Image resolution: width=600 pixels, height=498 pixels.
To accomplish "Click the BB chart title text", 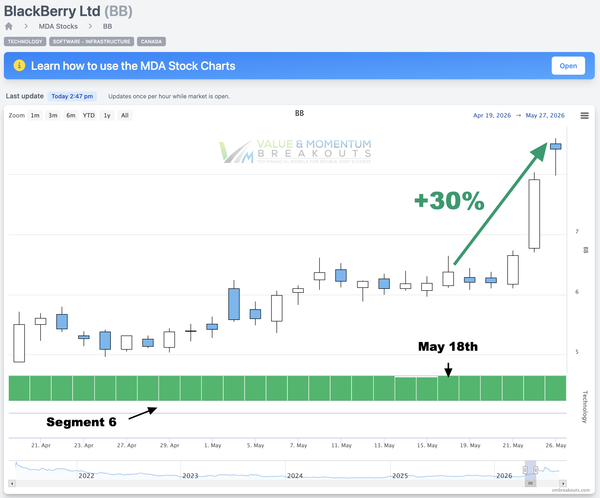I will click(299, 113).
